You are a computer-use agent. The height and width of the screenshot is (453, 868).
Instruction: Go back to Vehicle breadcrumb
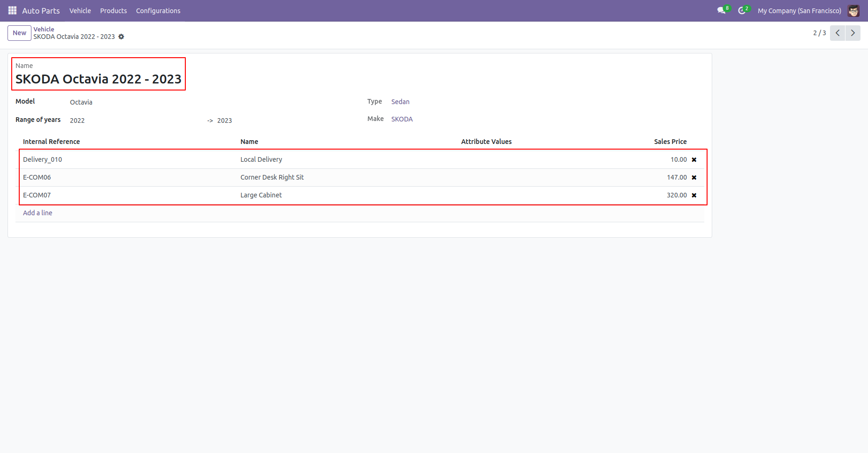click(x=44, y=29)
